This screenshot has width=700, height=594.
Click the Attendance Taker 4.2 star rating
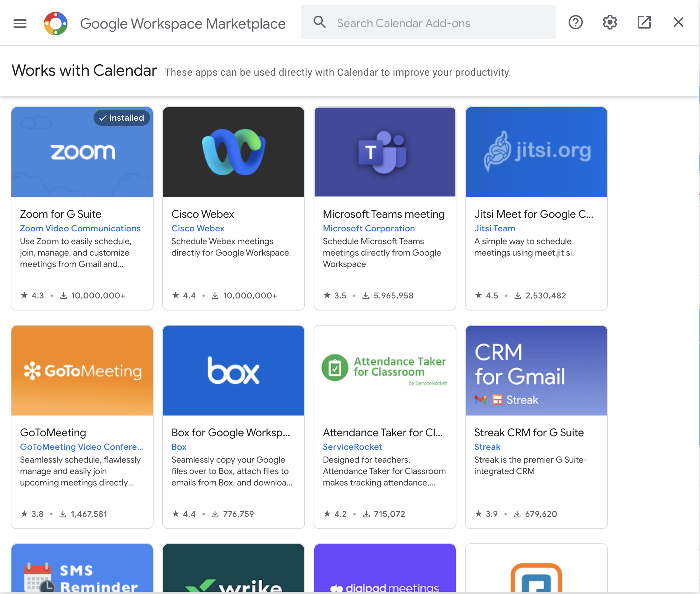coord(335,514)
